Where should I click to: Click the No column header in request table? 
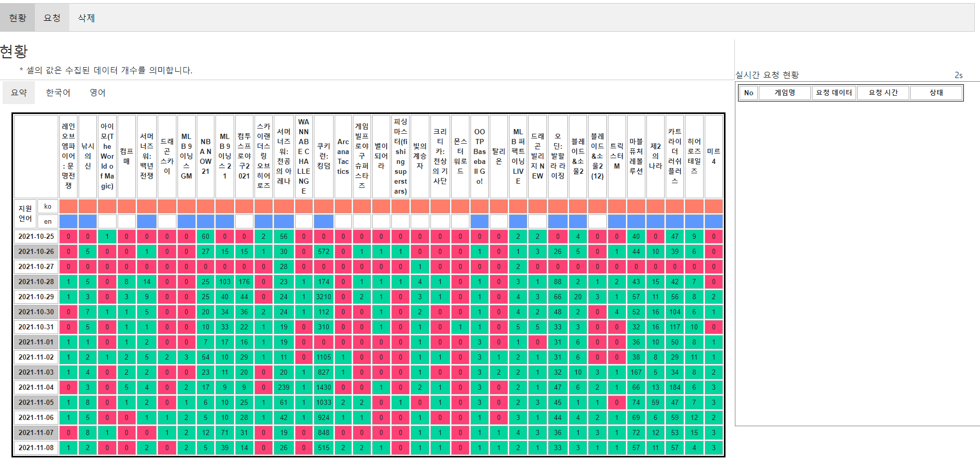748,93
